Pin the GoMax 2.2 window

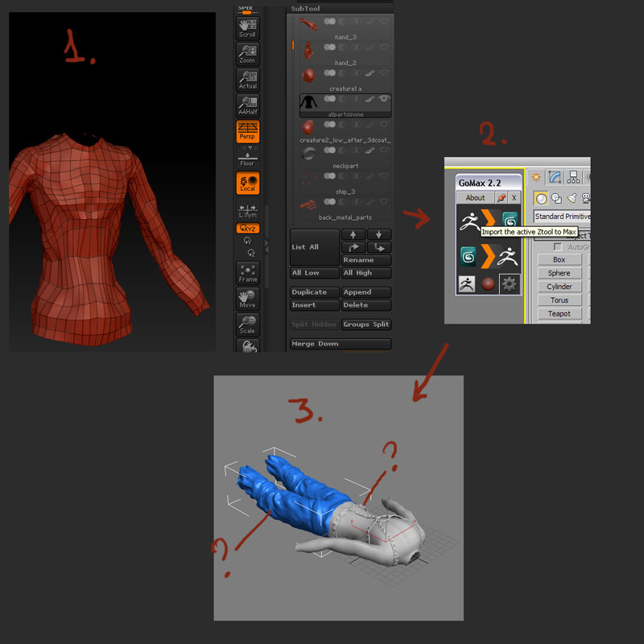501,198
